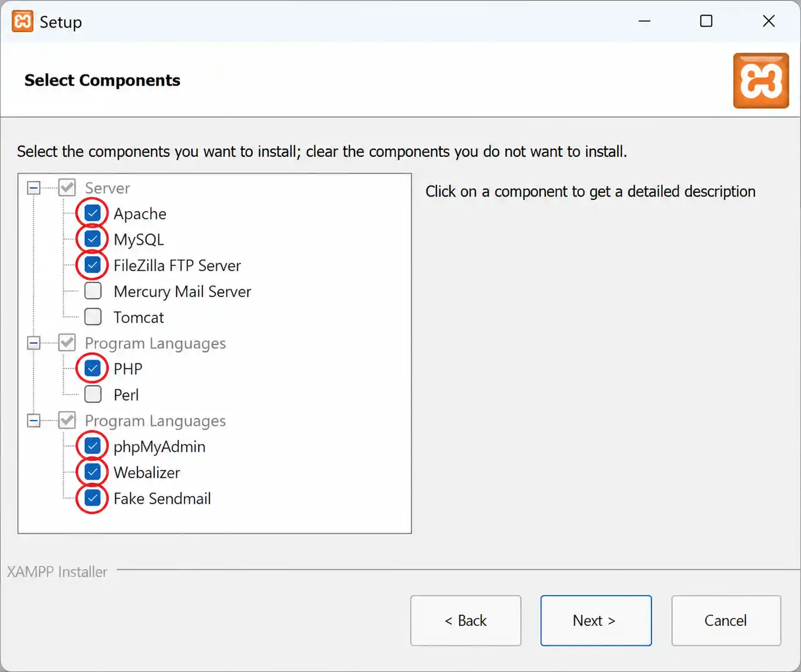801x672 pixels.
Task: Click Program Languages label above phpMyAdmin
Action: [156, 421]
